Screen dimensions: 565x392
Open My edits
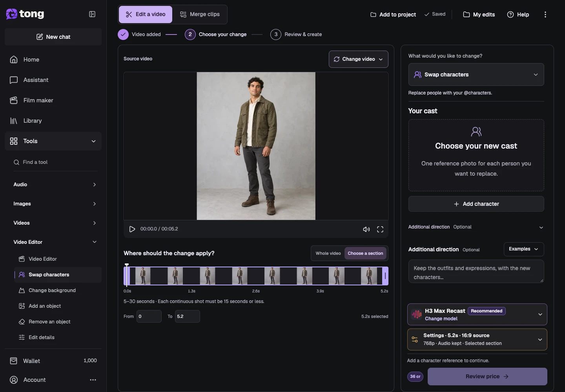[479, 15]
